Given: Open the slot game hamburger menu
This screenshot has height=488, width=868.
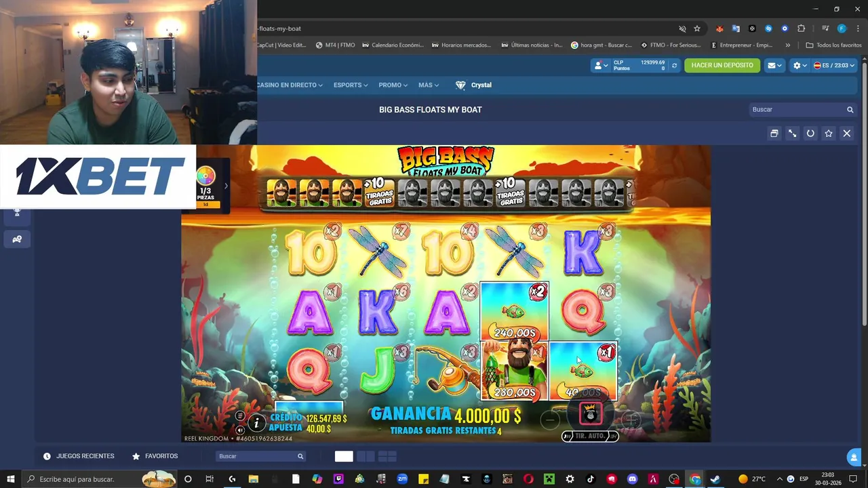Looking at the screenshot, I should click(239, 415).
